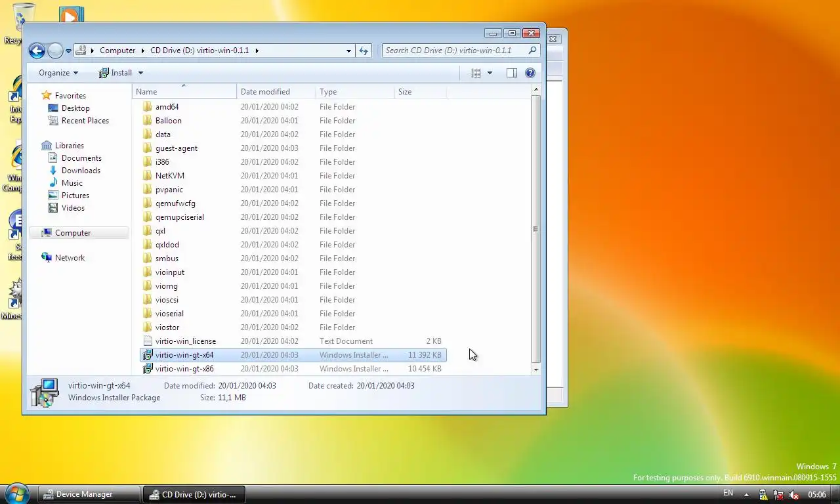Viewport: 840px width, 504px height.
Task: Select the virtio-win-gt-x86 installer file
Action: pyautogui.click(x=293, y=369)
